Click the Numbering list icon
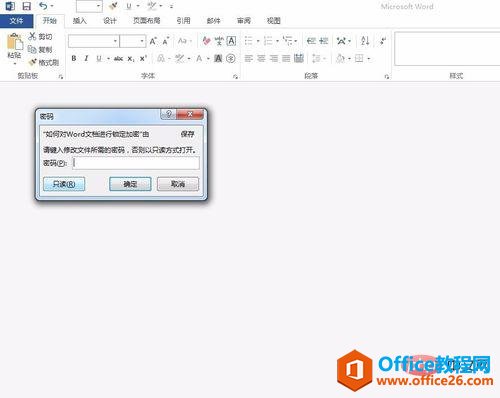The height and width of the screenshot is (398, 500). coord(268,41)
